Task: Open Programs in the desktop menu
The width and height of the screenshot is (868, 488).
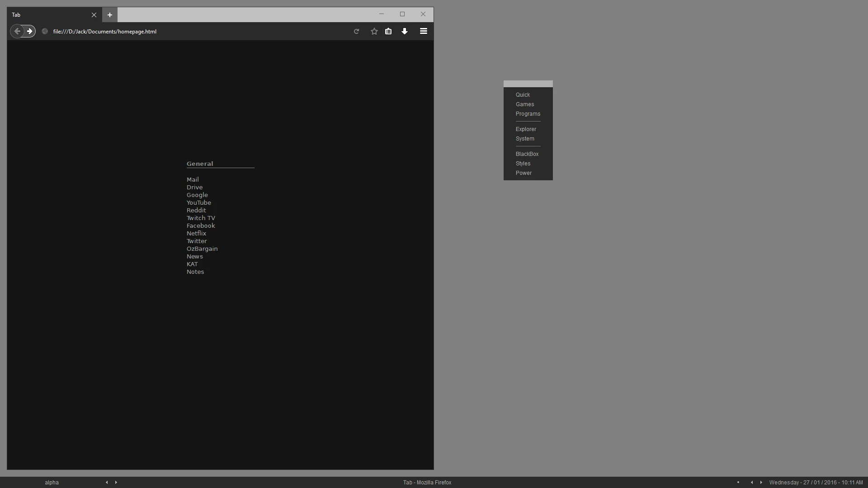Action: 528,114
